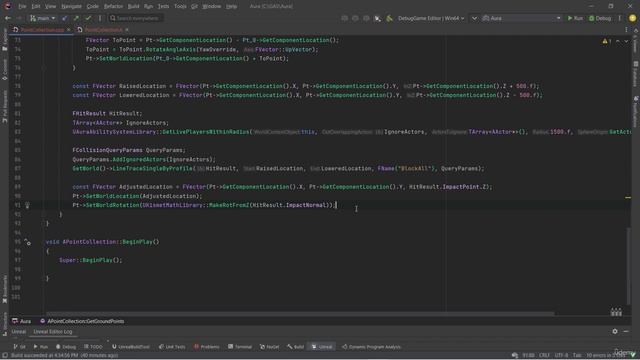Open the Help menu
Screen dimensions: 640x360
click(x=231, y=7)
